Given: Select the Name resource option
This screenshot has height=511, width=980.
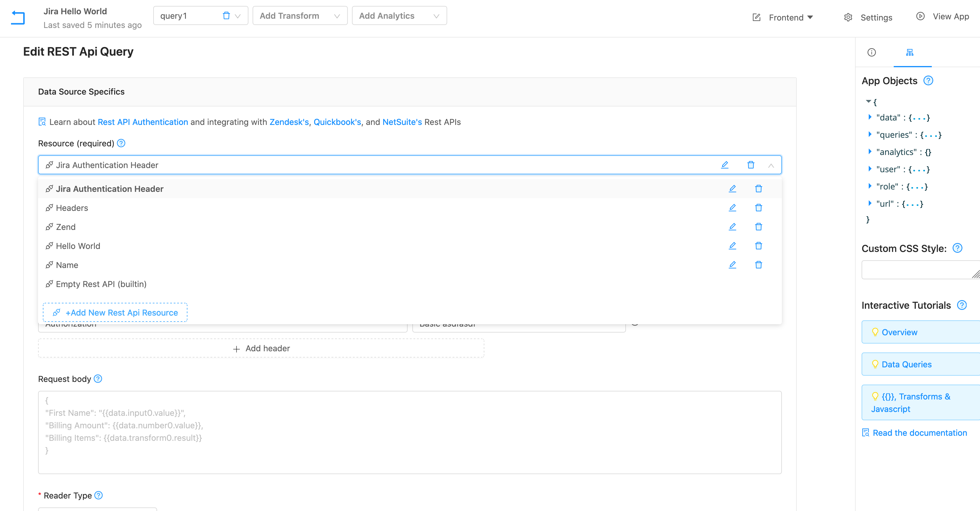Looking at the screenshot, I should pyautogui.click(x=410, y=265).
